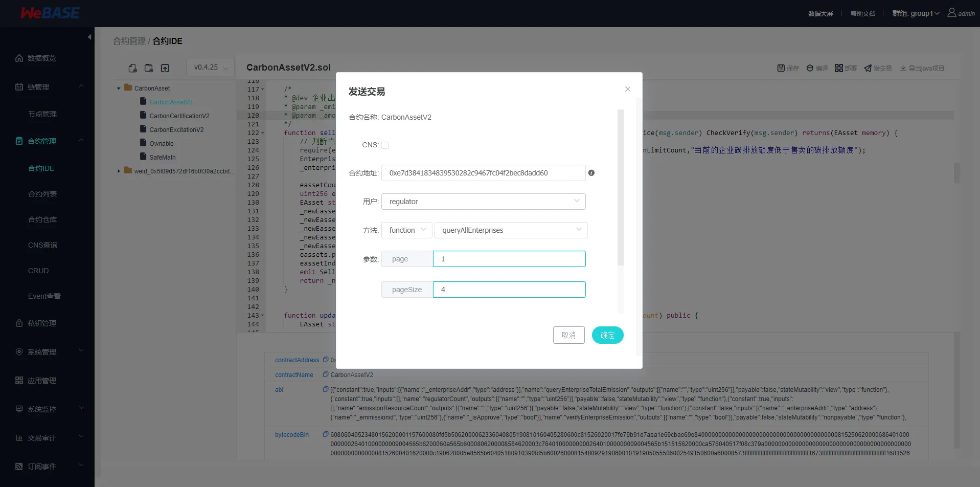The height and width of the screenshot is (487, 980).
Task: Select the Ownable file
Action: [x=162, y=144]
